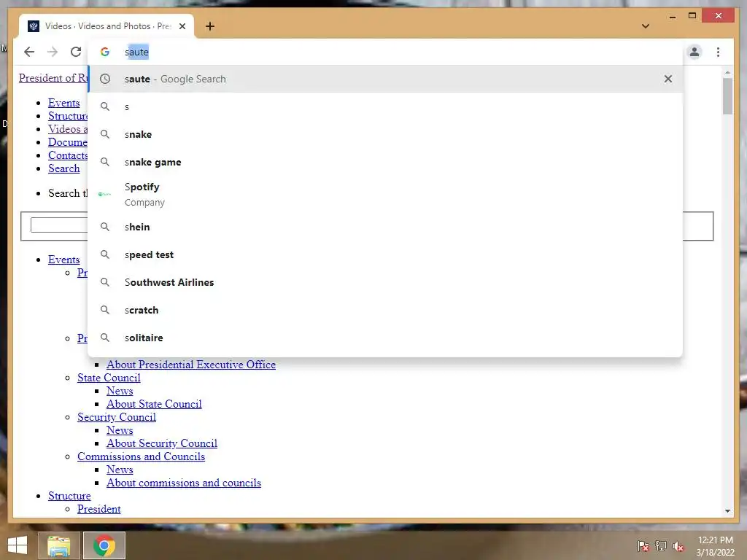Choose 'Southwest Airlines' suggestion
Screen dimensions: 747x560
click(386, 282)
